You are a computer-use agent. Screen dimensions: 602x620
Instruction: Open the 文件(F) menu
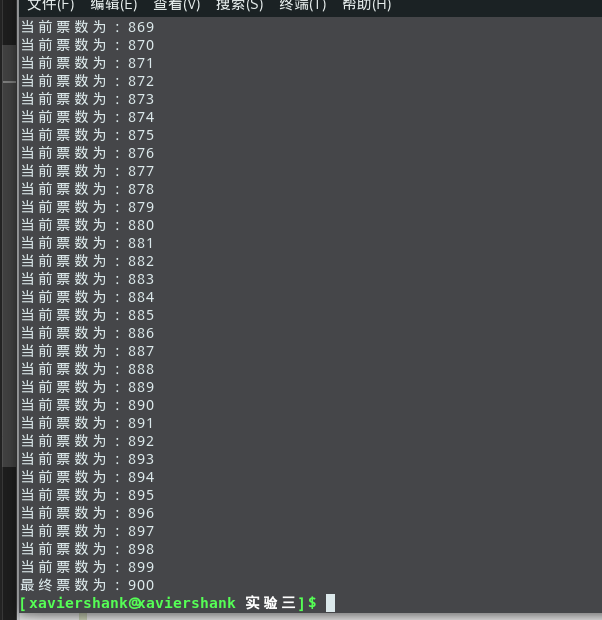(51, 6)
